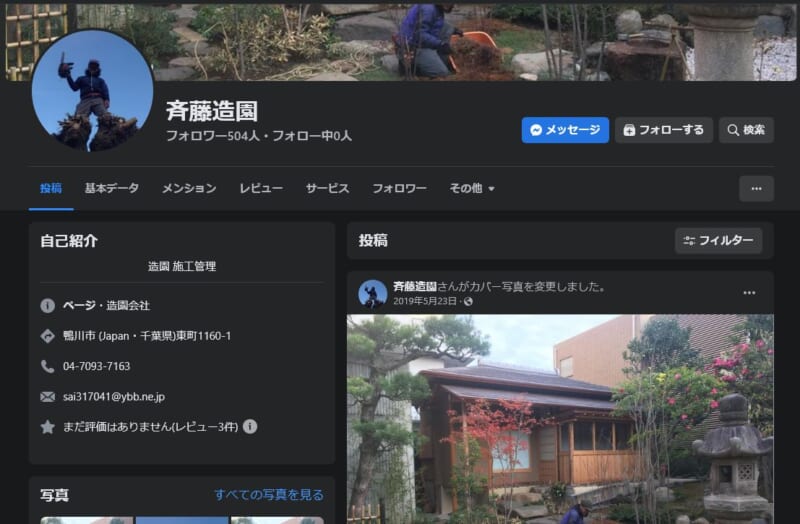Open address 鴨川市 東町1160-1
Viewport: 800px width, 524px height.
pos(147,336)
